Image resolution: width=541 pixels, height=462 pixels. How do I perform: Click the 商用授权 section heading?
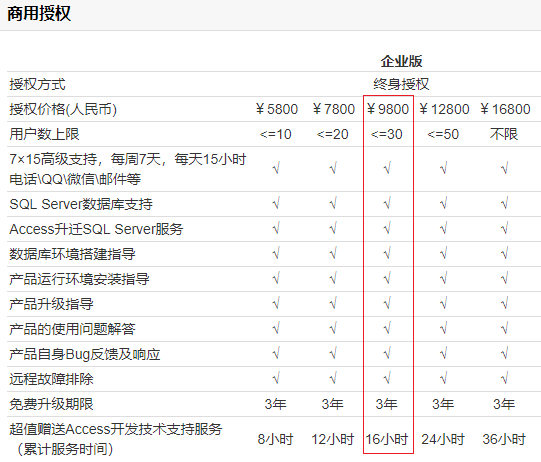(x=39, y=14)
